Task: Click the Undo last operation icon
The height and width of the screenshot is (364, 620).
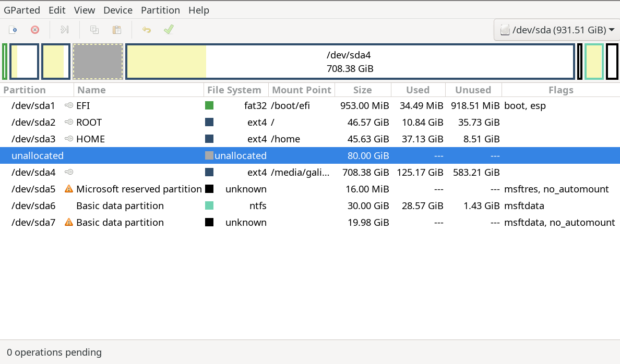Action: click(x=146, y=30)
